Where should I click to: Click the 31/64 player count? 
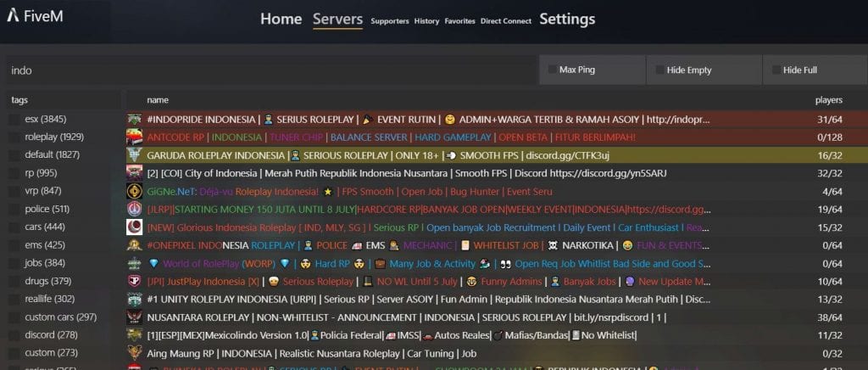[830, 119]
